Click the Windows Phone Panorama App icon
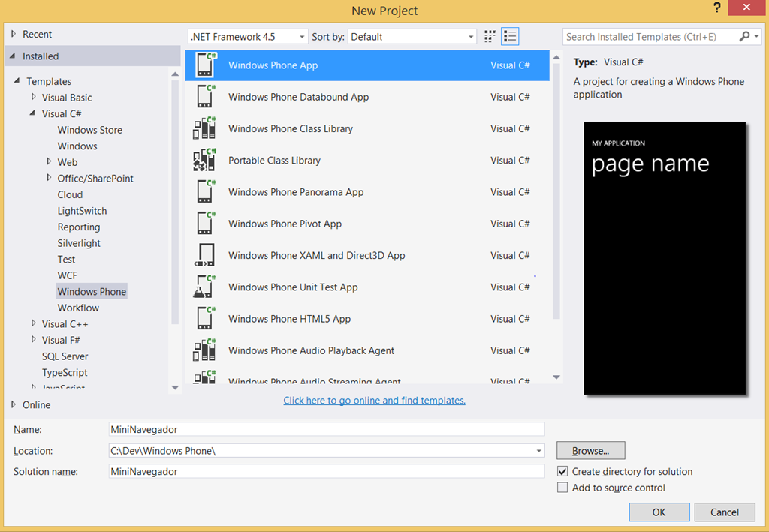The width and height of the screenshot is (769, 532). point(206,192)
